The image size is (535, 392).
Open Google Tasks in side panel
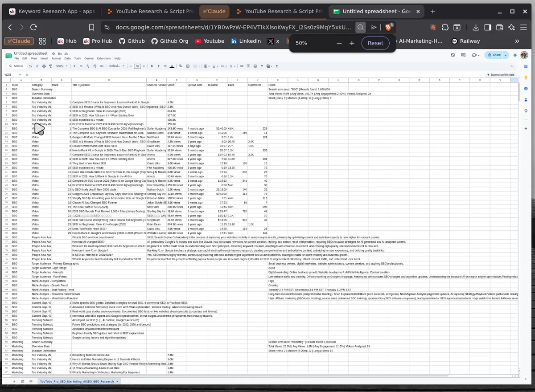526,89
